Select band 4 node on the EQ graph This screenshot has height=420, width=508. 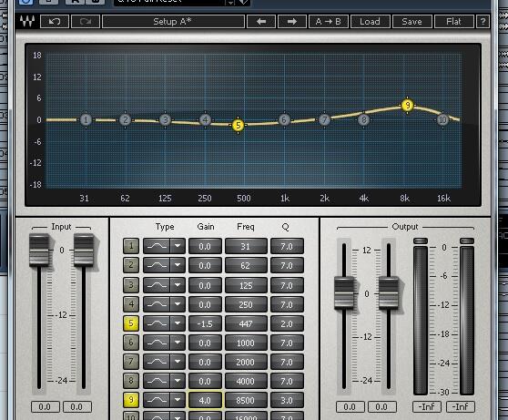205,120
